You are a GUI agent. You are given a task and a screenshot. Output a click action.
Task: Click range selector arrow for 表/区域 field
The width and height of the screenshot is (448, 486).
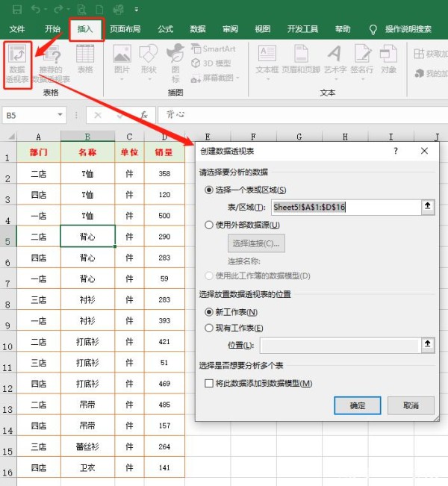(428, 207)
